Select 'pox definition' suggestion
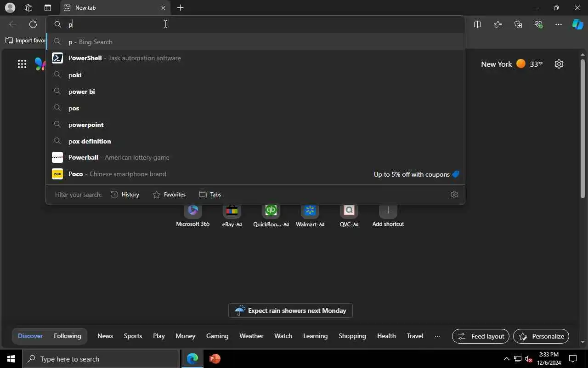Image resolution: width=588 pixels, height=368 pixels. tap(255, 141)
